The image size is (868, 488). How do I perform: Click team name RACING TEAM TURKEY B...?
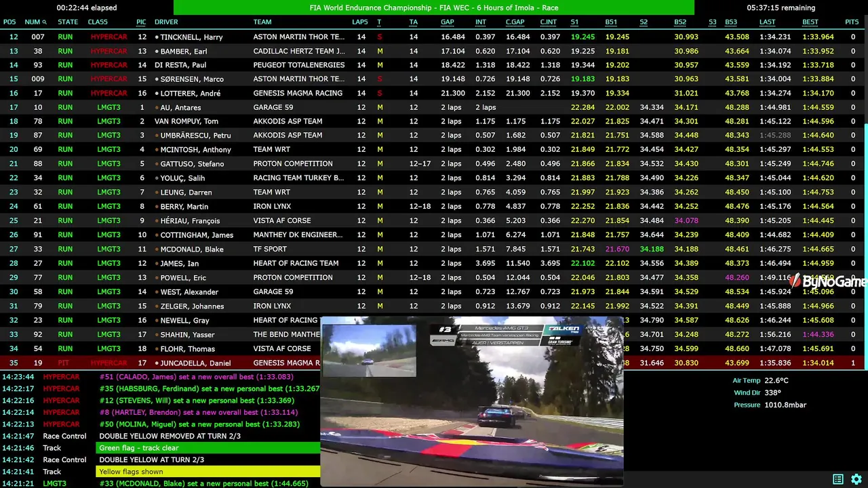tap(298, 178)
